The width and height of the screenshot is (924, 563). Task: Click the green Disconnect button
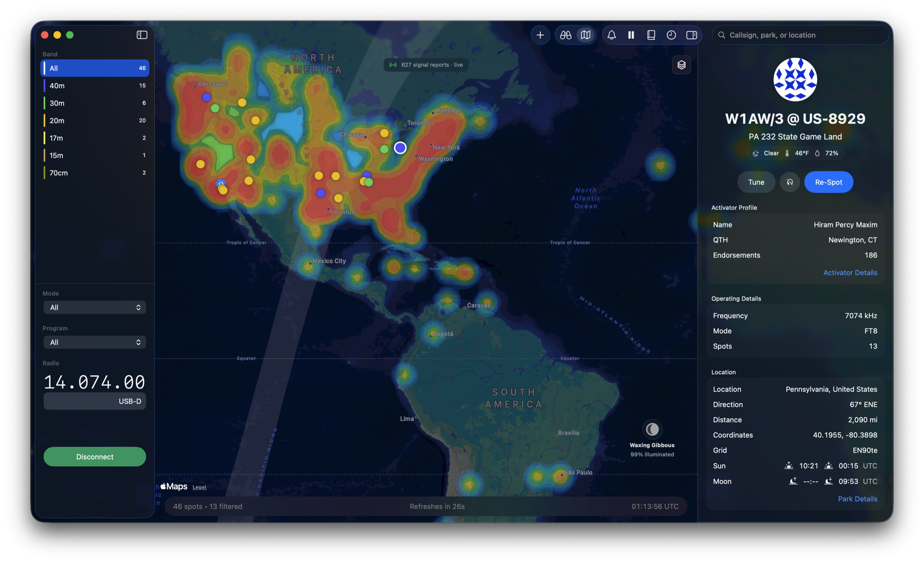95,457
